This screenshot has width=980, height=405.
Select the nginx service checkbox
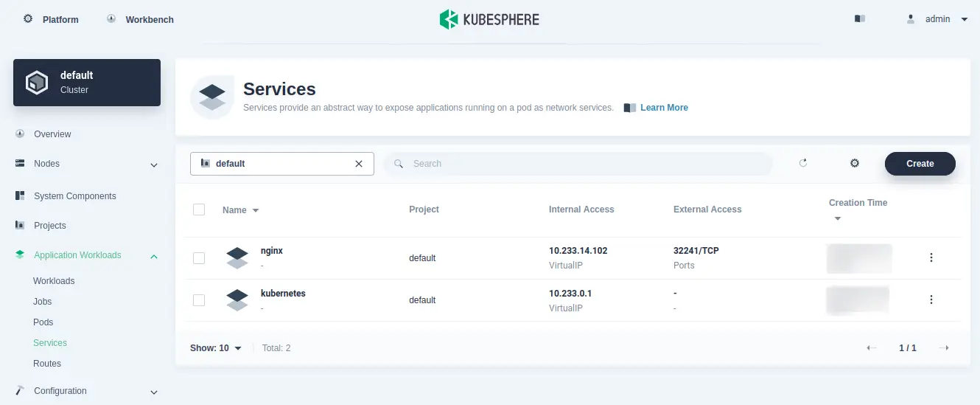pyautogui.click(x=199, y=258)
